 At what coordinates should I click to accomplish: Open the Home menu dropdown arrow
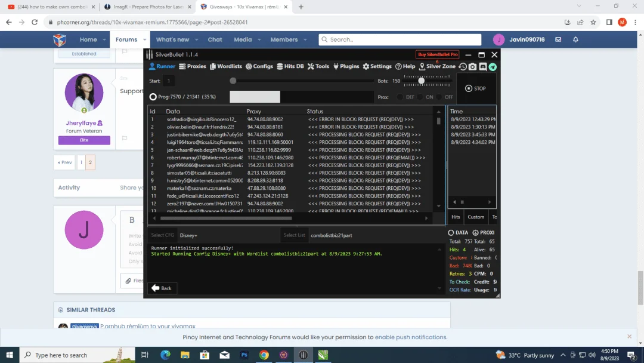pyautogui.click(x=104, y=40)
